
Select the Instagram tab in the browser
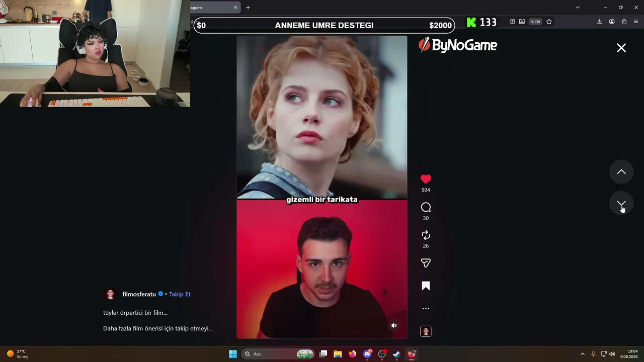tap(215, 8)
